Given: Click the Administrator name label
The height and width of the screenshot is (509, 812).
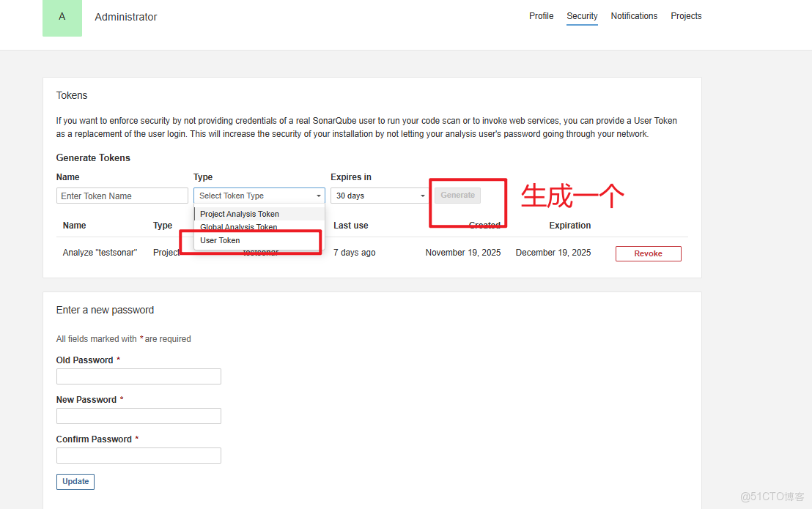Looking at the screenshot, I should (125, 16).
